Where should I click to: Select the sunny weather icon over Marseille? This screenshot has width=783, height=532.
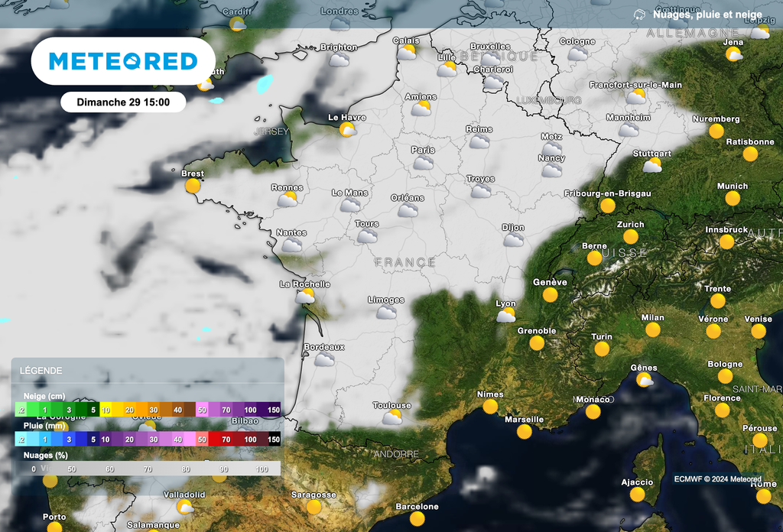point(525,432)
